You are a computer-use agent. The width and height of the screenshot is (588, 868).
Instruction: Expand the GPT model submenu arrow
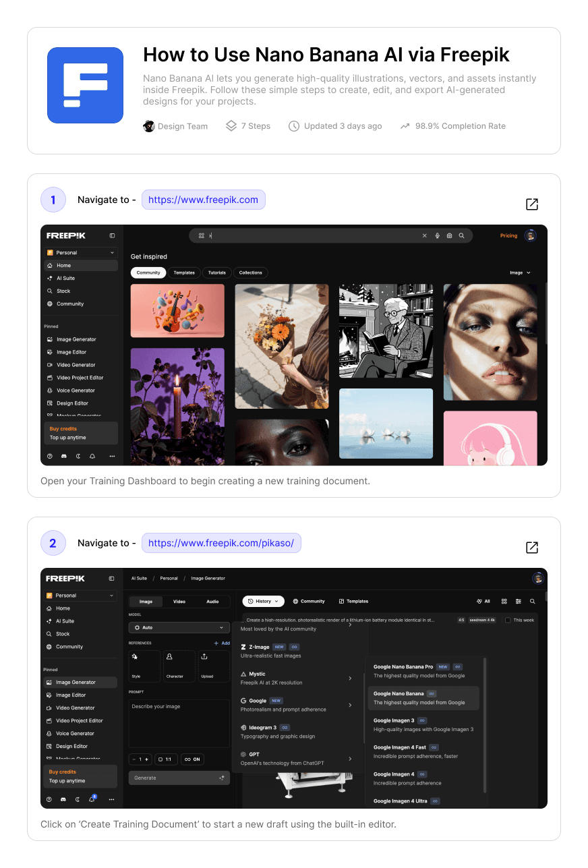(x=350, y=759)
